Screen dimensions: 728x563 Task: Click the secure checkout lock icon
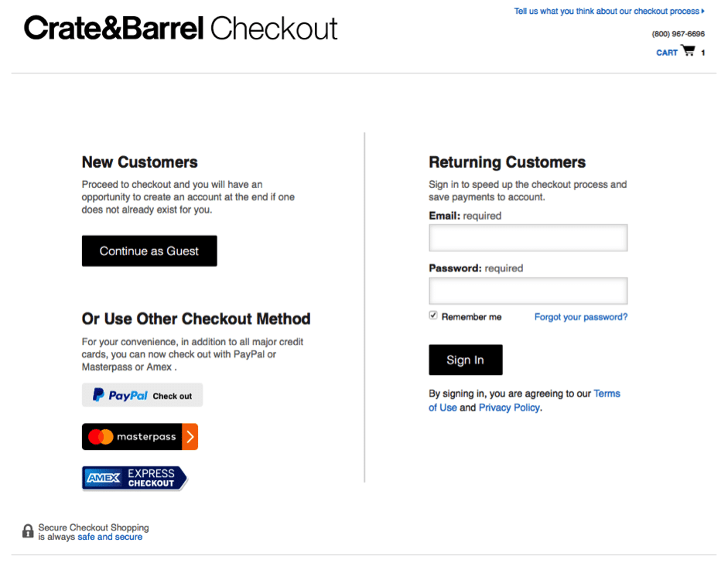point(27,531)
